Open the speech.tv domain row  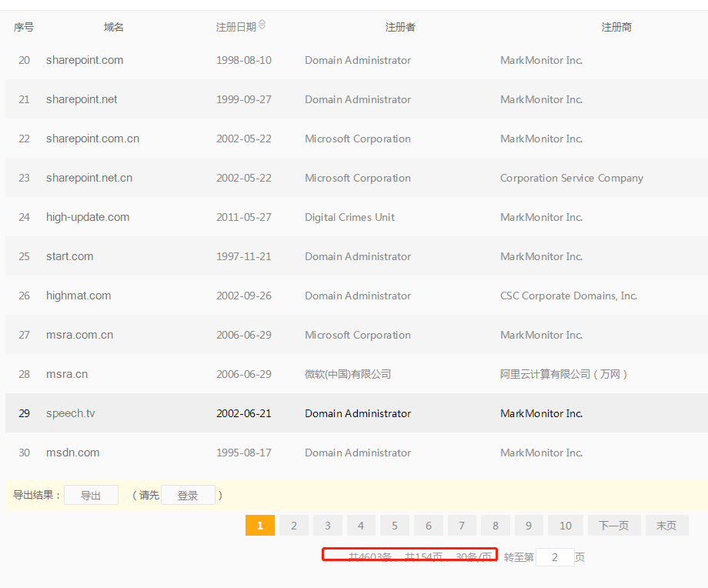pyautogui.click(x=71, y=413)
